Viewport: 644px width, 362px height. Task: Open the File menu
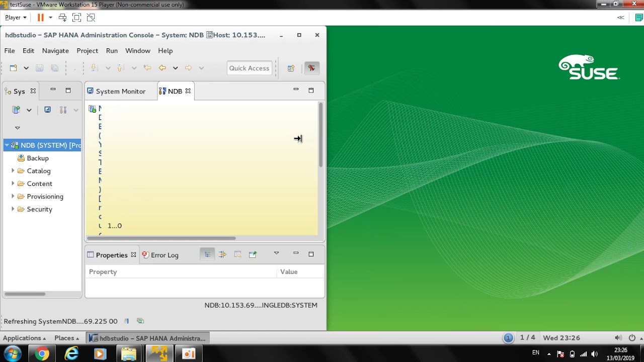point(10,51)
